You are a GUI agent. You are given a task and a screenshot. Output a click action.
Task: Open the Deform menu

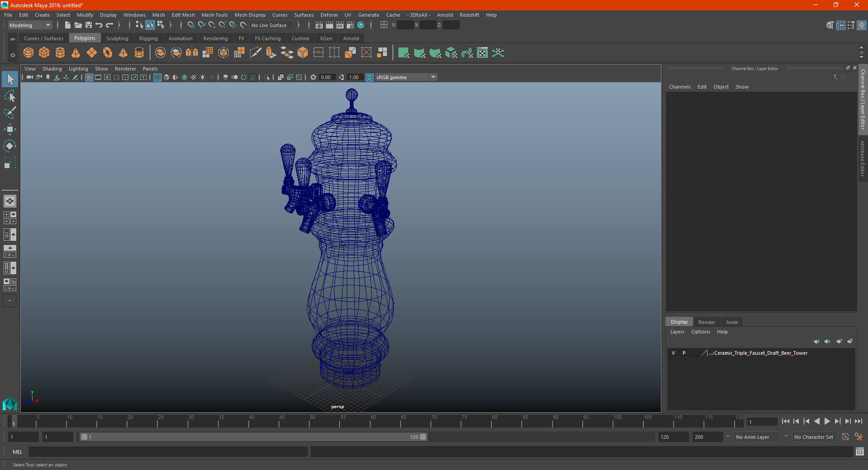329,15
